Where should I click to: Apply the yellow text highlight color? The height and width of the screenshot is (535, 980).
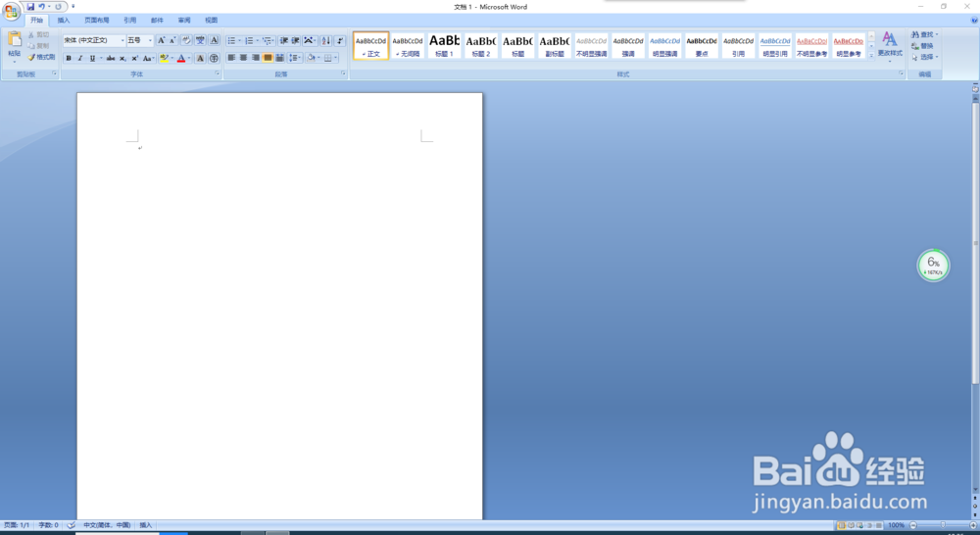pyautogui.click(x=164, y=58)
